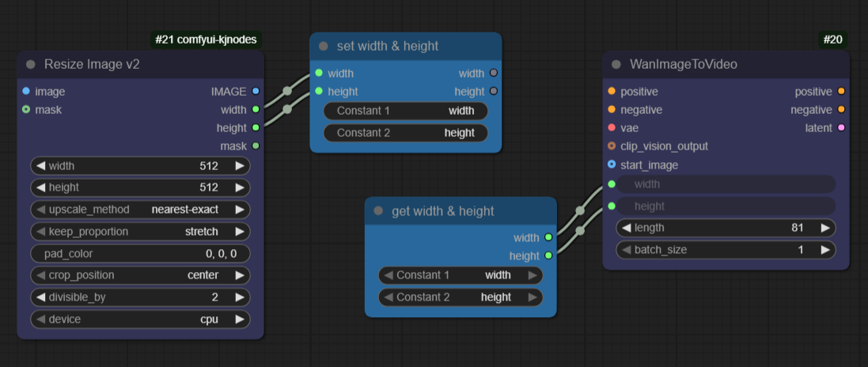Click the latent output socket
Screen dimensions: 868x367
pyautogui.click(x=841, y=128)
